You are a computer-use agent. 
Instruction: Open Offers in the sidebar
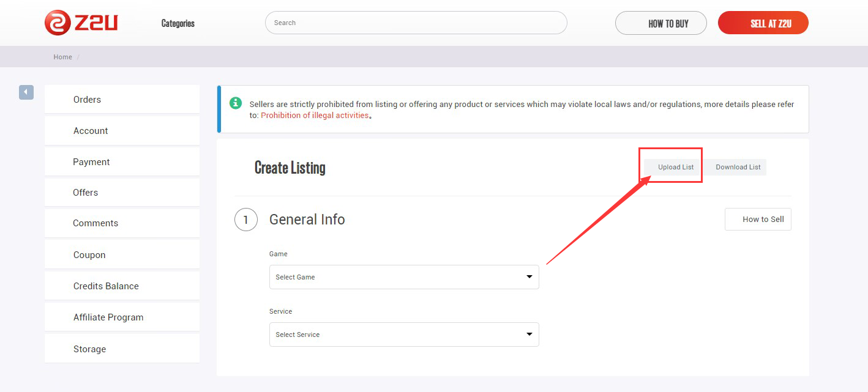[85, 193]
